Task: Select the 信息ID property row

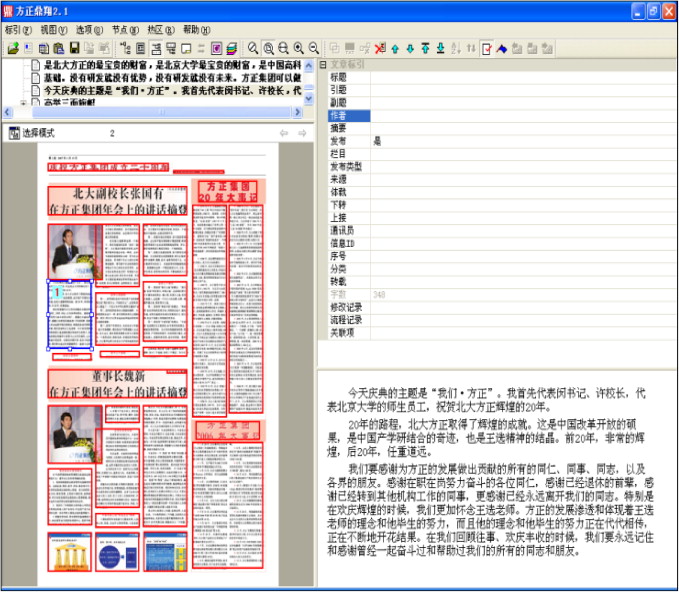Action: coord(501,243)
